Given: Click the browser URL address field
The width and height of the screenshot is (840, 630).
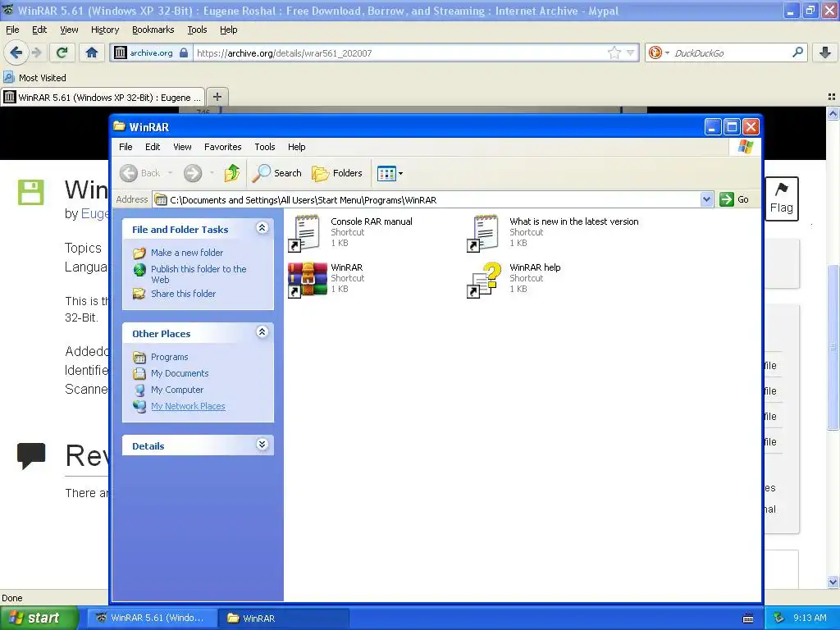Looking at the screenshot, I should (x=400, y=53).
